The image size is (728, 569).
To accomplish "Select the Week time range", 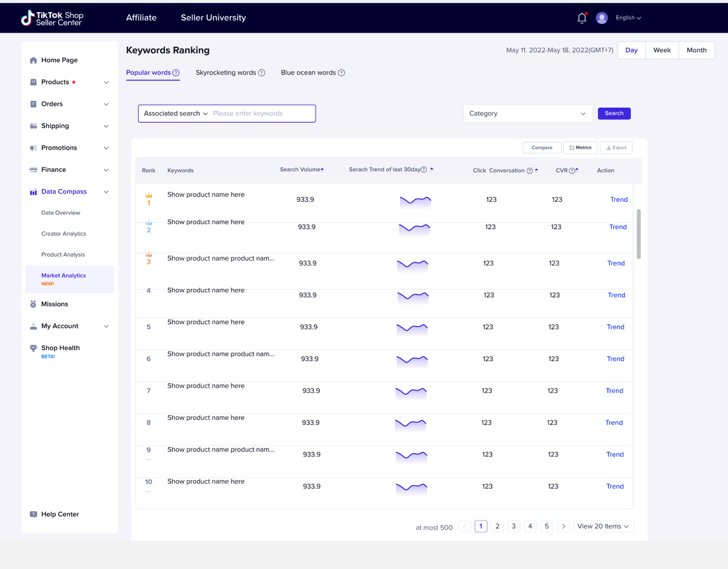I will 662,50.
